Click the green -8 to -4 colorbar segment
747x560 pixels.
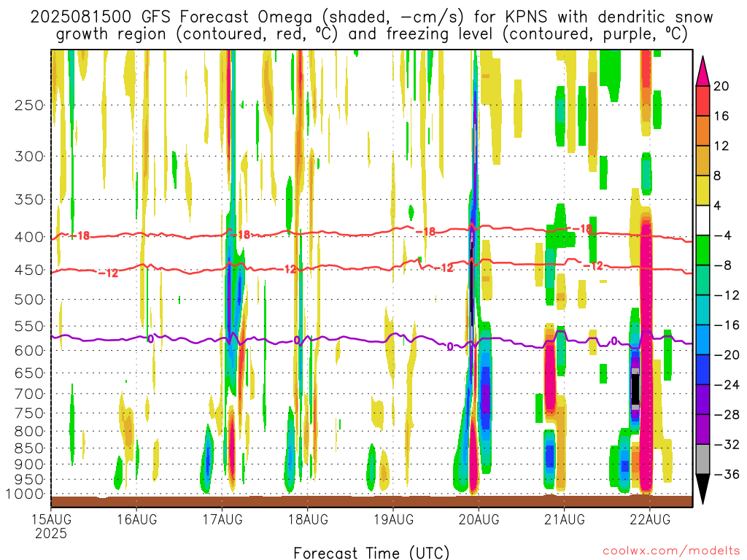tap(703, 250)
